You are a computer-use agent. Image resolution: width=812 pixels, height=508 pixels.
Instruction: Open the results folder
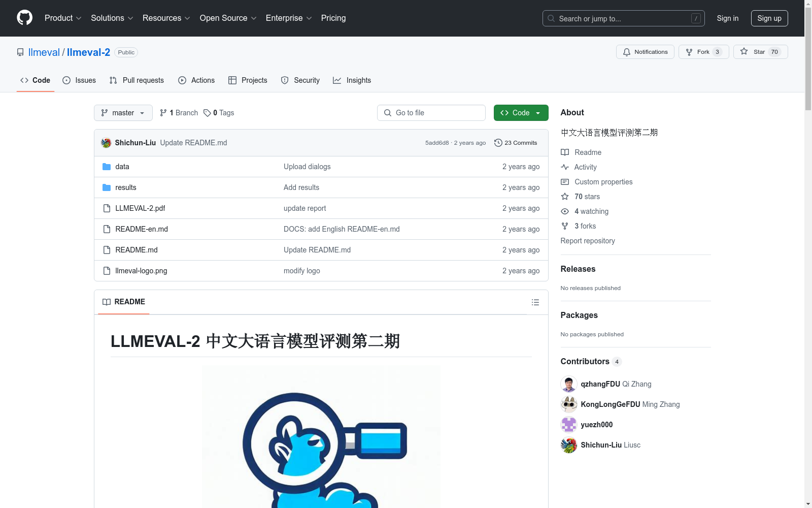click(126, 187)
